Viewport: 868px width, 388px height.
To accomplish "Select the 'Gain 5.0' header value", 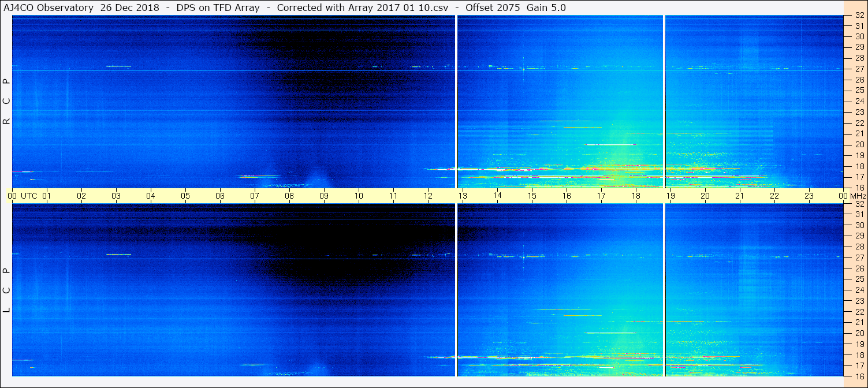I will [x=546, y=8].
